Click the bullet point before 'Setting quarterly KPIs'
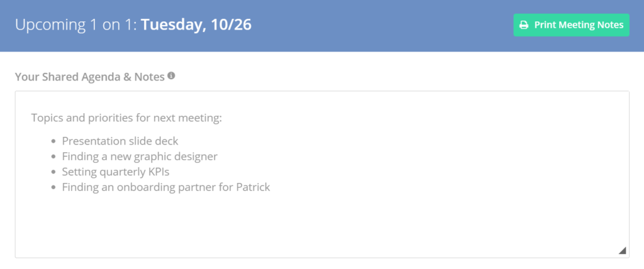644x269 pixels. (53, 172)
